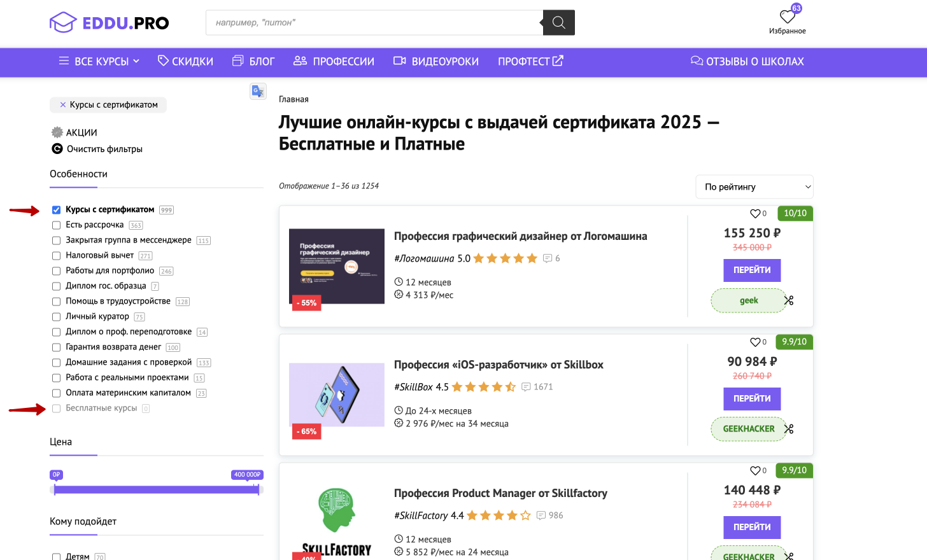Image resolution: width=927 pixels, height=560 pixels.
Task: Click the Google Translate icon
Action: [258, 92]
